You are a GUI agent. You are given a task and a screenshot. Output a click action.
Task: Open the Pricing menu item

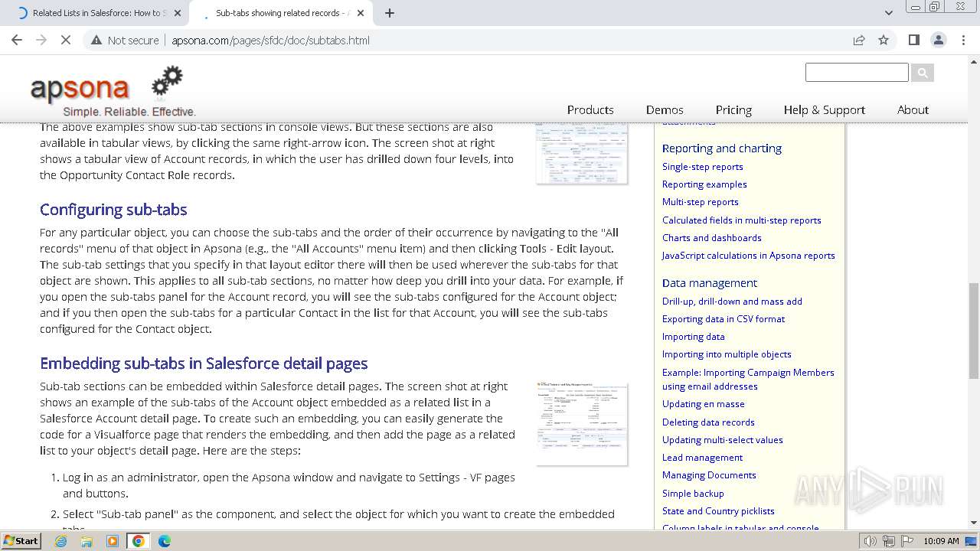click(x=733, y=109)
